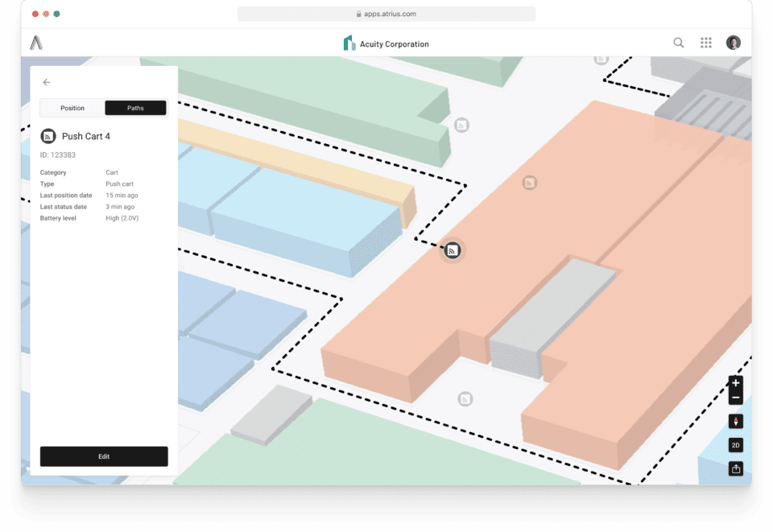Select the Paths tab

(135, 108)
